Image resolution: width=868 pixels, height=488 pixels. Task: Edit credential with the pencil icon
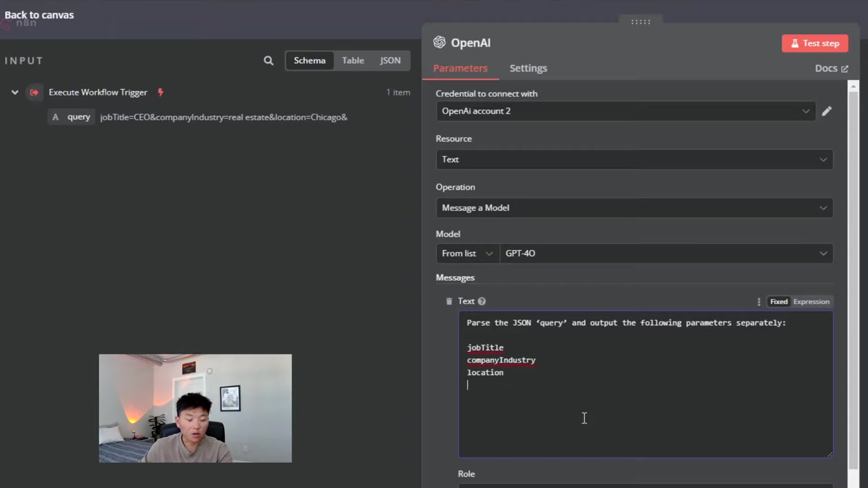pos(827,111)
